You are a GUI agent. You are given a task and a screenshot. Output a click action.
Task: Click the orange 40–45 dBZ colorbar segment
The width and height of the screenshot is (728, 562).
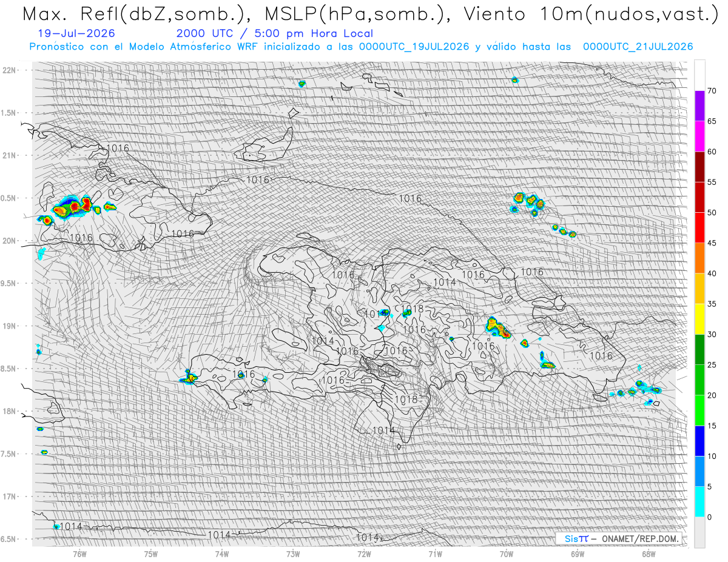tap(699, 258)
